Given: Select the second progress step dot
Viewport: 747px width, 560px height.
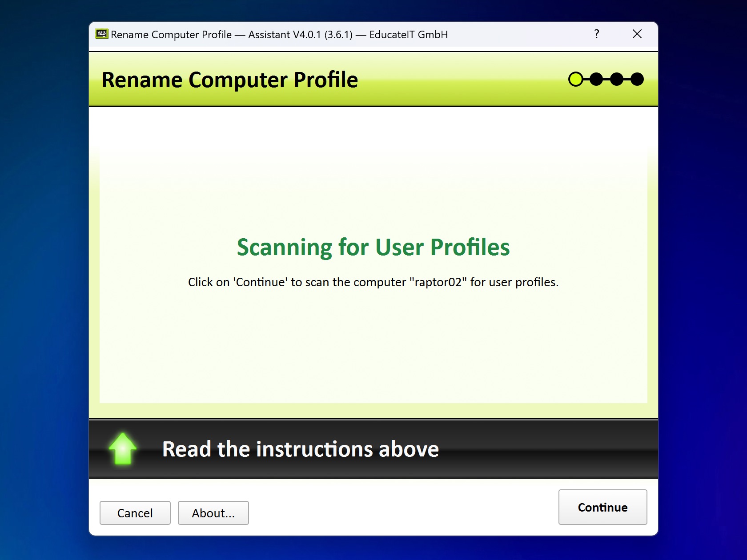Looking at the screenshot, I should pyautogui.click(x=596, y=79).
